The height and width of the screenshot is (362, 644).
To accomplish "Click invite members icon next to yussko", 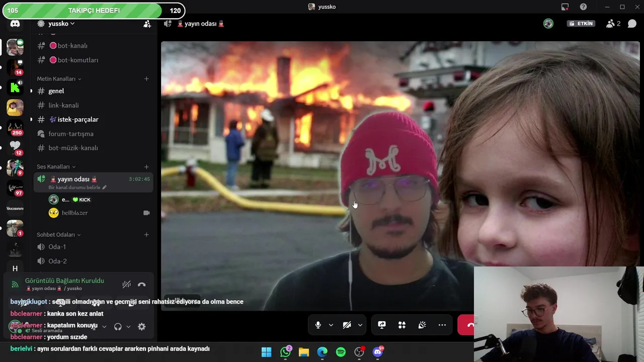I will (147, 24).
